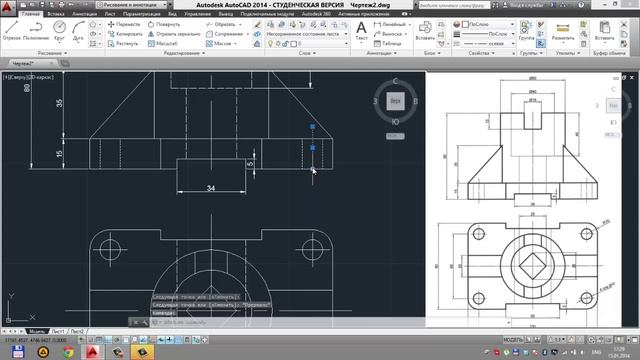
Task: Toggle the layer freeze sun icon
Action: point(278,43)
